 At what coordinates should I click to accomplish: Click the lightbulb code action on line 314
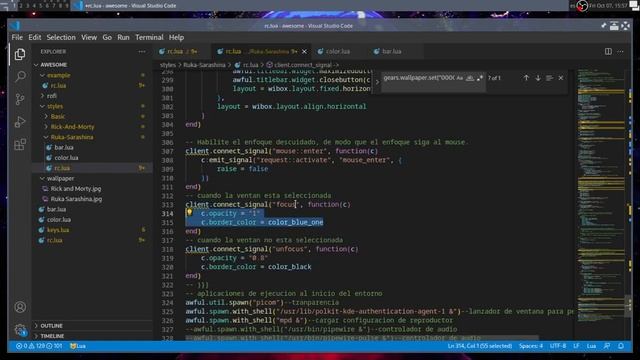point(189,212)
